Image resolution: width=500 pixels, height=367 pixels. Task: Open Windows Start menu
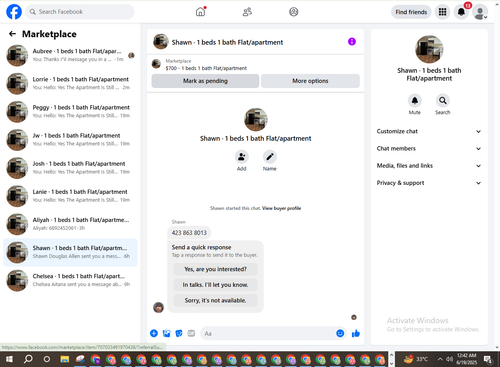click(9, 359)
